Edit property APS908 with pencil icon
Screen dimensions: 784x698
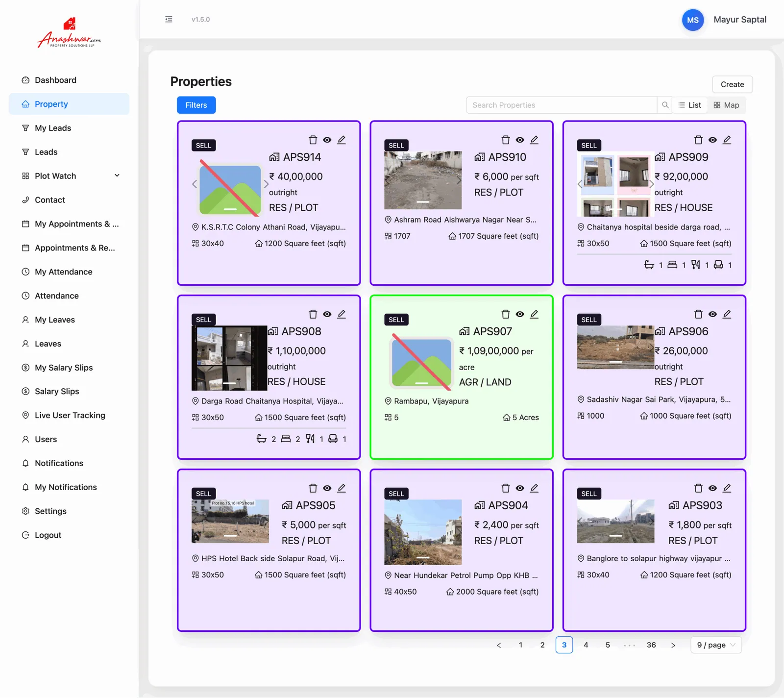pos(342,314)
